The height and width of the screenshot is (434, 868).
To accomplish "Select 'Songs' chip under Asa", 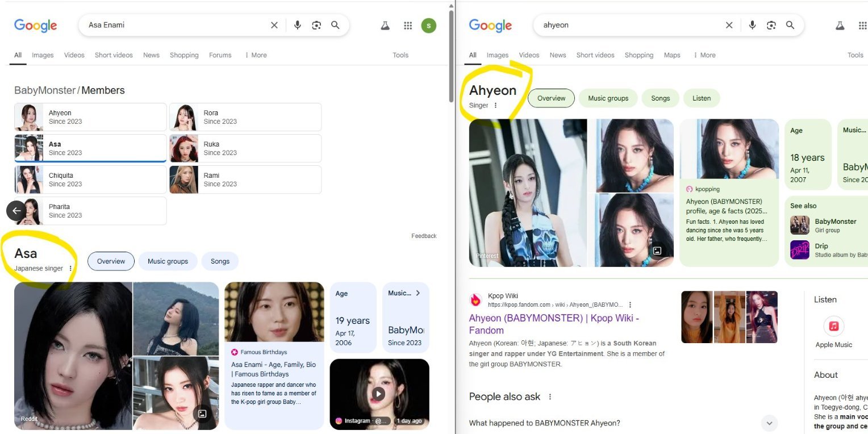I will [x=220, y=261].
